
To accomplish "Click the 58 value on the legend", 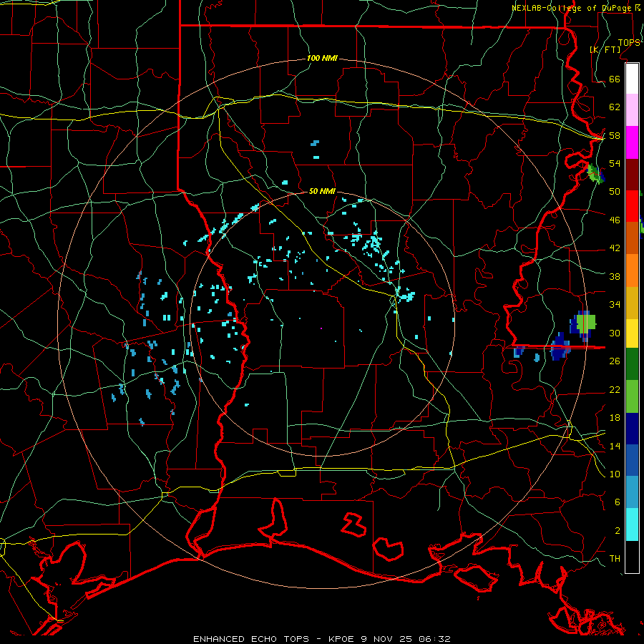I will 615,135.
